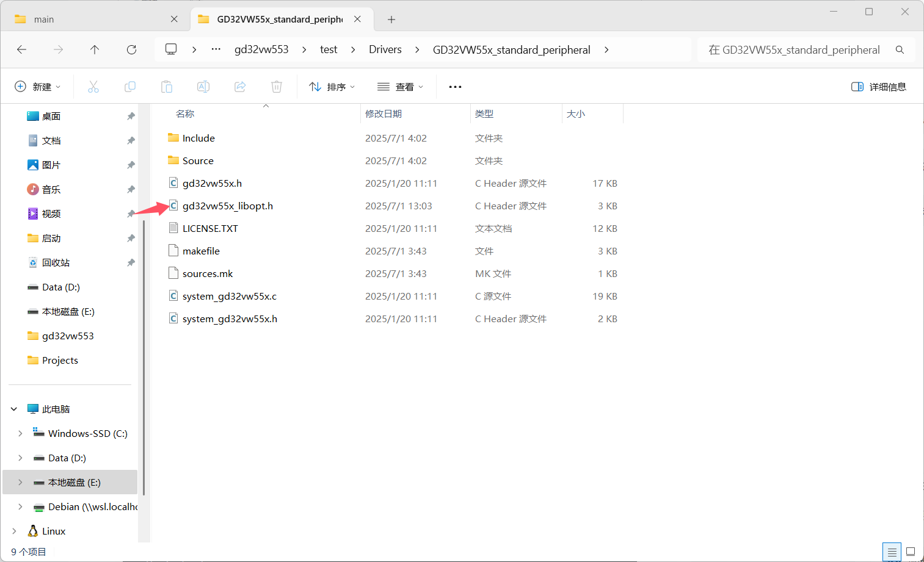Open the 排序 sort dropdown

(332, 86)
